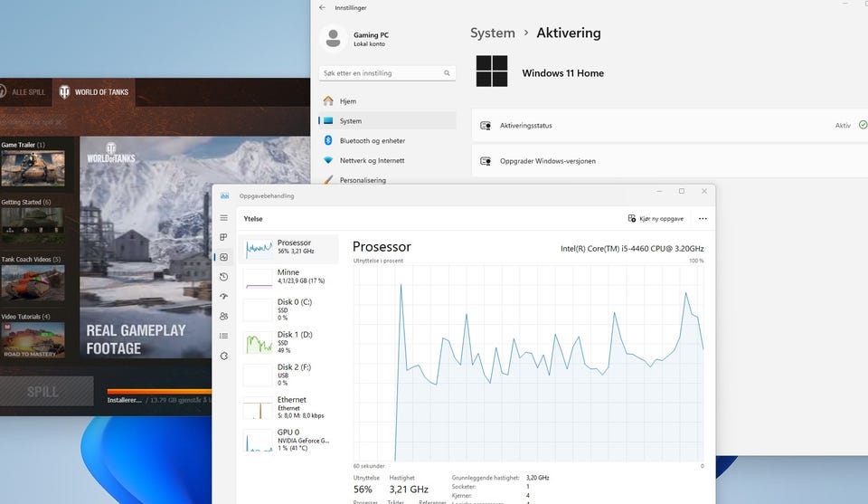Click the orange install progress bar
This screenshot has width=868, height=504.
(x=159, y=392)
